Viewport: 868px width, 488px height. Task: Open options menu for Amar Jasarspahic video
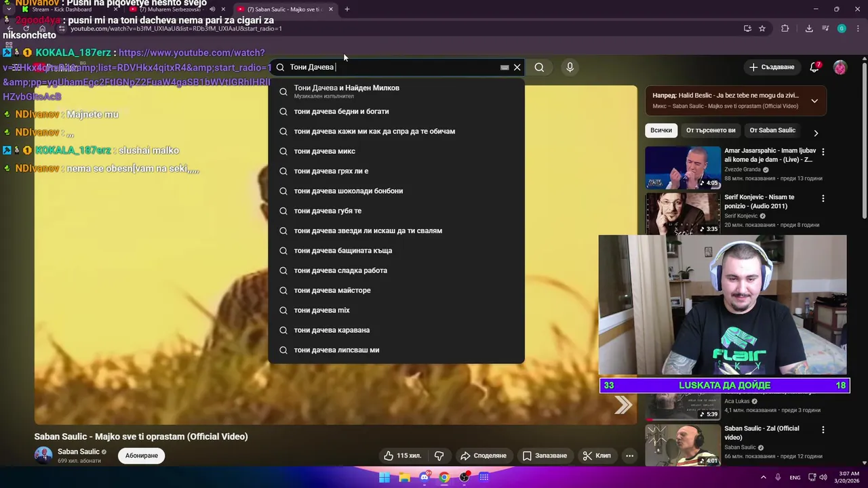[823, 152]
